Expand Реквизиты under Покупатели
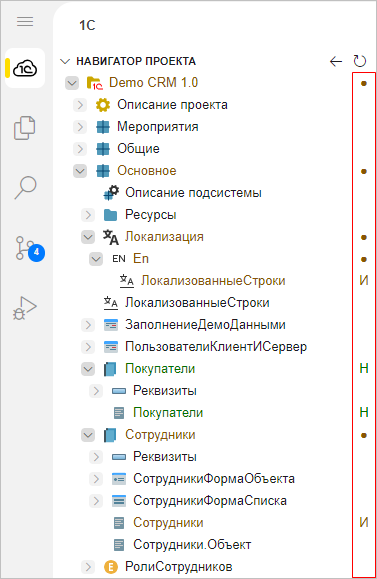 96,391
